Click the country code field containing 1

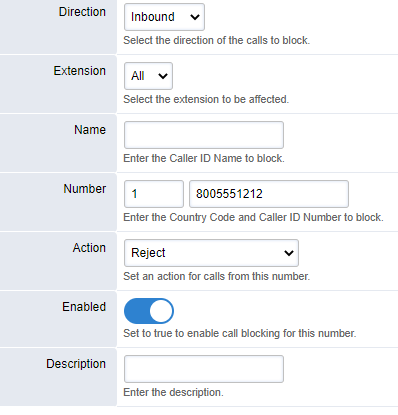click(x=154, y=194)
